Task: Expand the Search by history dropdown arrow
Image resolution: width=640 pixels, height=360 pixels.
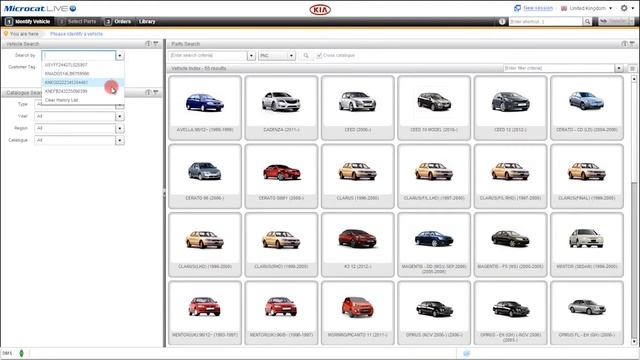Action: (x=120, y=56)
